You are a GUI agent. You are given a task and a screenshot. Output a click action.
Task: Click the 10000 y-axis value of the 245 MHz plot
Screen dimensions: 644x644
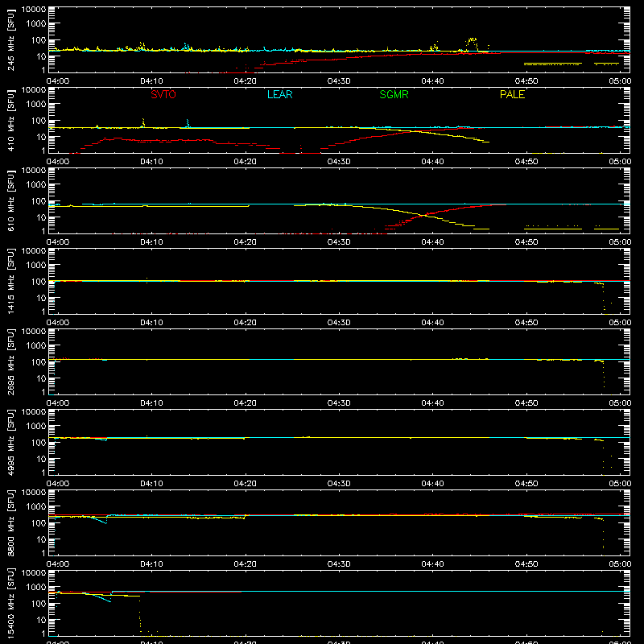click(x=34, y=10)
